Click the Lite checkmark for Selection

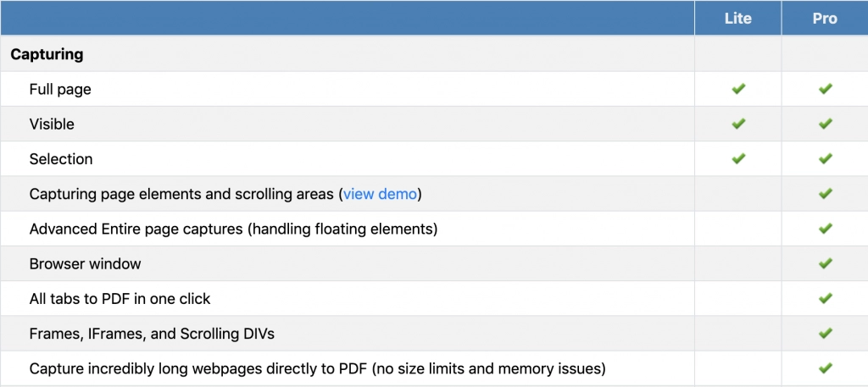click(x=738, y=158)
